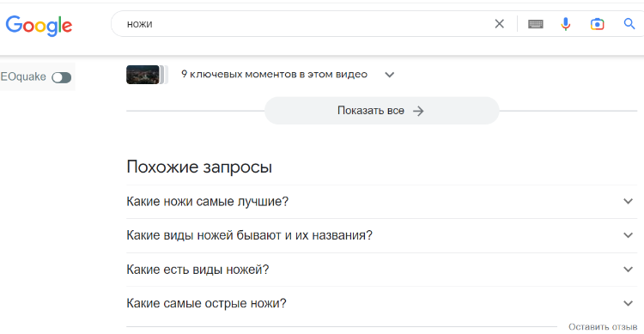This screenshot has width=644, height=334.
Task: Go to the Google logo home page
Action: (39, 26)
